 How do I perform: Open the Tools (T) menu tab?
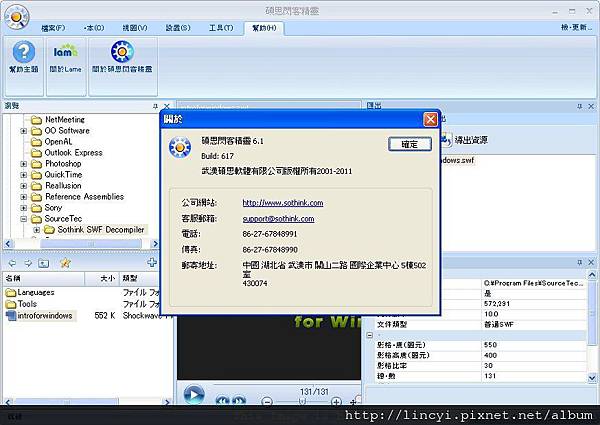(221, 28)
